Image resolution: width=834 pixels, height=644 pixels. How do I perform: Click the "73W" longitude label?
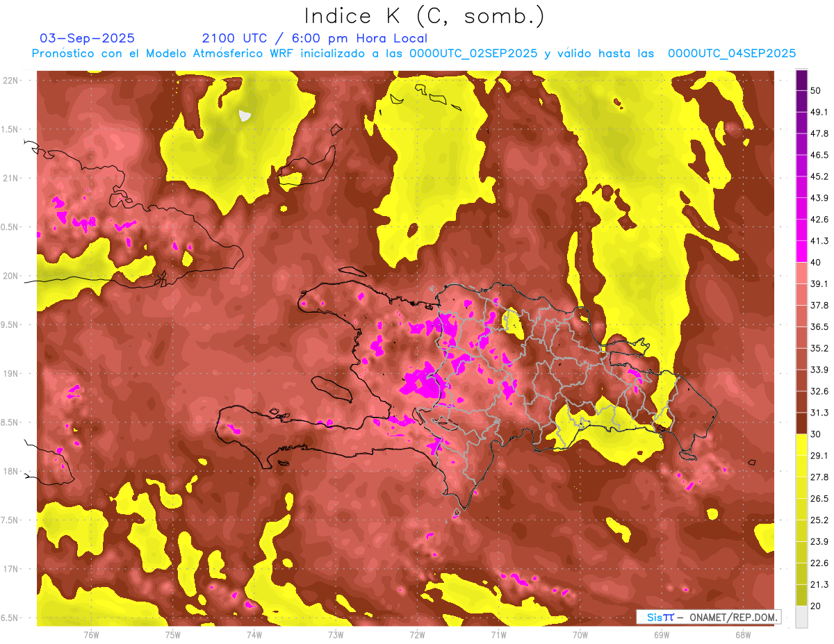pos(336,635)
